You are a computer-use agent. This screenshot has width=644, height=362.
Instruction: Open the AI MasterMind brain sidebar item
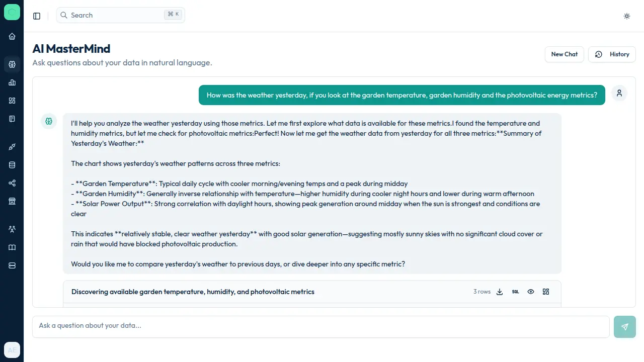click(x=12, y=64)
